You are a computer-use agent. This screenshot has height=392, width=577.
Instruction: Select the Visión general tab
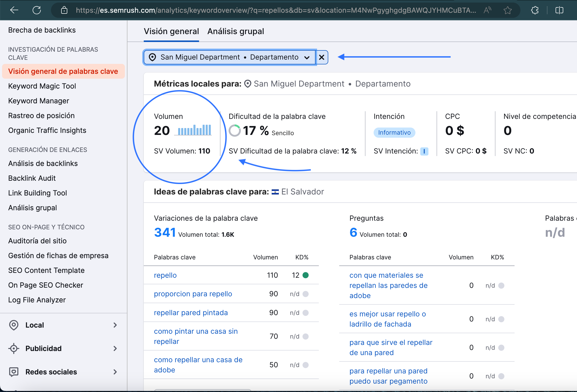pyautogui.click(x=171, y=31)
